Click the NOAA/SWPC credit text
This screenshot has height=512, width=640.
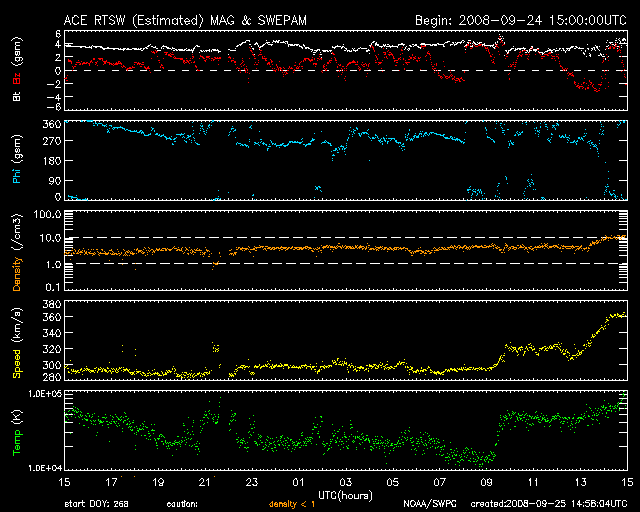tap(429, 505)
